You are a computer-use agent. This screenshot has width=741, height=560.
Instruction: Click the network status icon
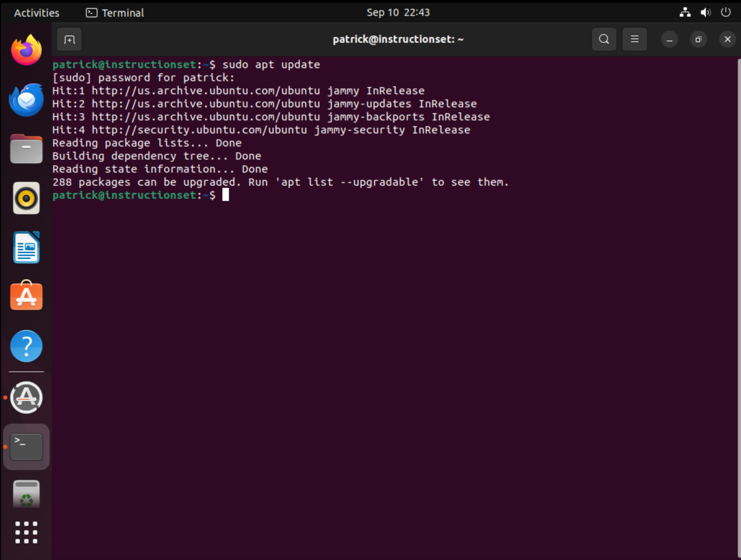(685, 13)
